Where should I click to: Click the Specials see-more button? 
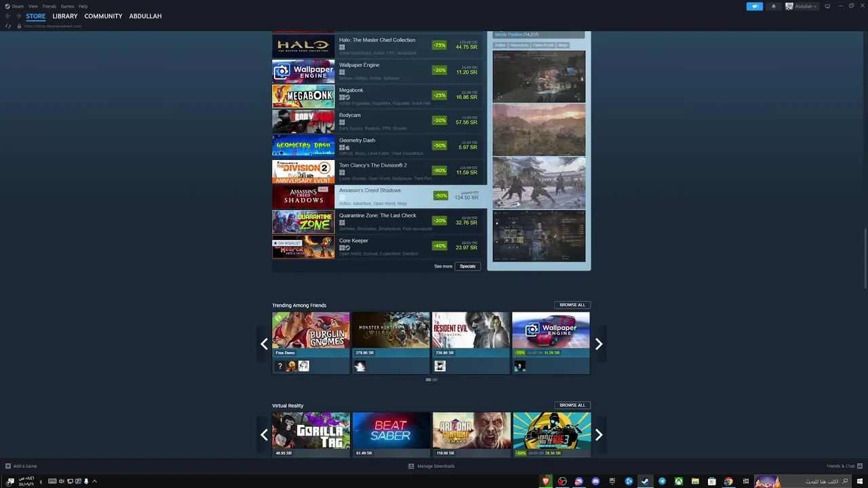click(x=467, y=266)
